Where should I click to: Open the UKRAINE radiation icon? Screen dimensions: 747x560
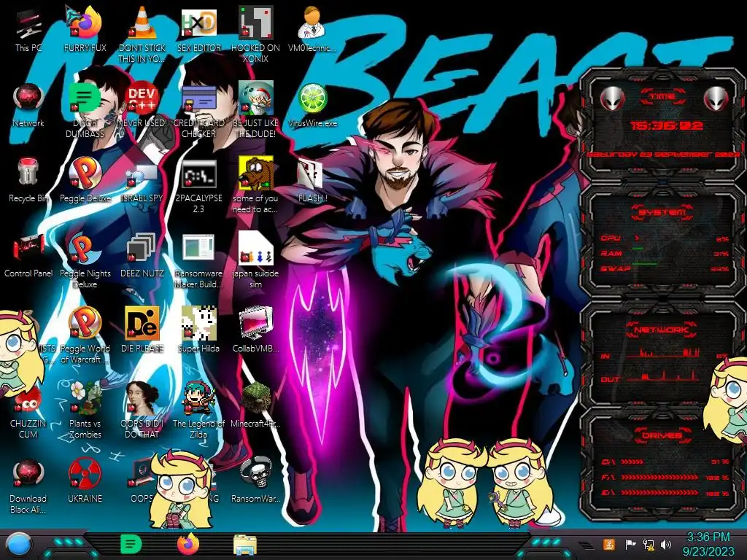85,481
